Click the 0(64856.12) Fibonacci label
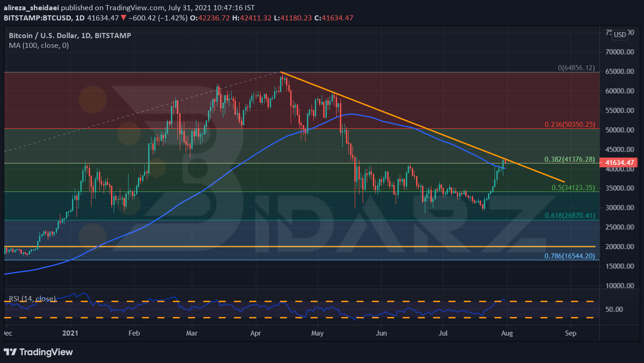 (576, 68)
